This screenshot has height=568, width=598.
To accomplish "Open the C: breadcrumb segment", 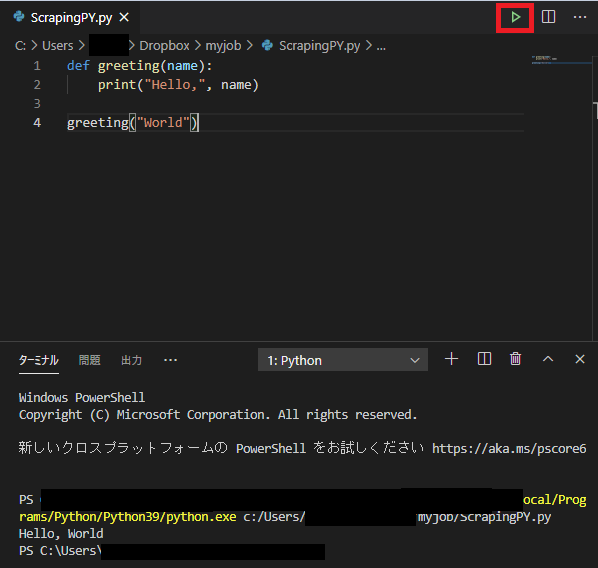I will [20, 46].
